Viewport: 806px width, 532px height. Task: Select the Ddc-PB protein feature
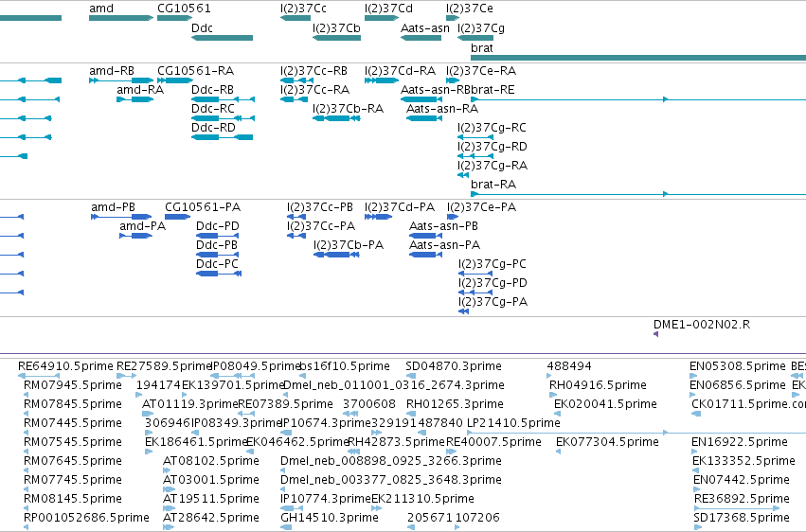click(218, 255)
